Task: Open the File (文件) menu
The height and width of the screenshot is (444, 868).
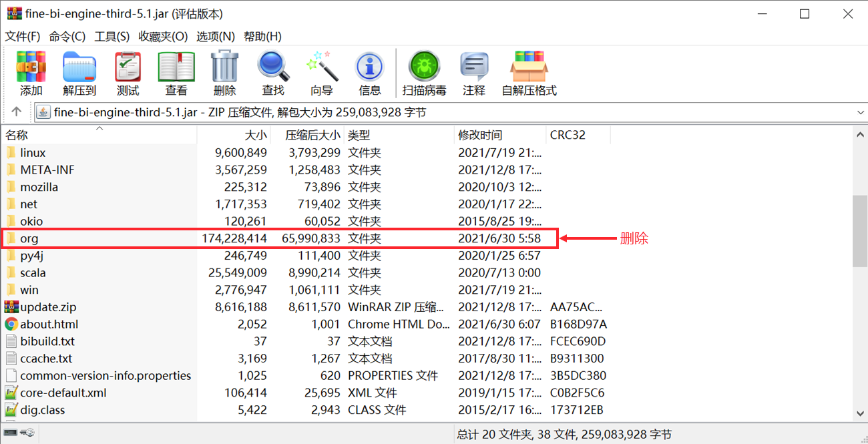Action: [23, 36]
